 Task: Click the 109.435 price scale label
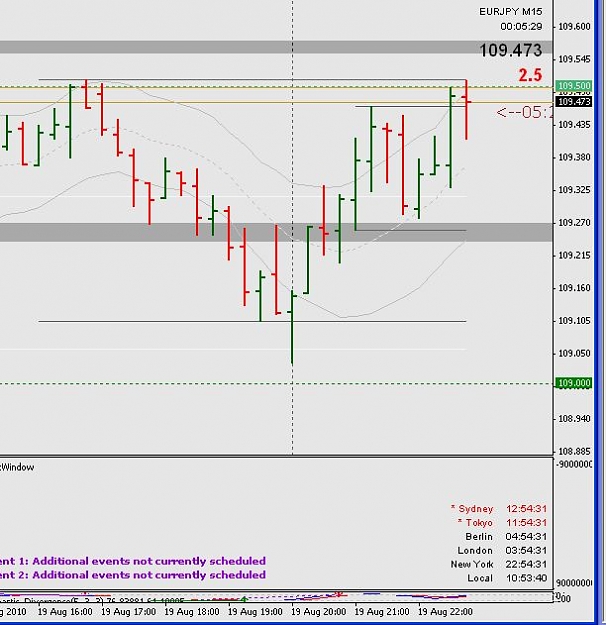574,125
